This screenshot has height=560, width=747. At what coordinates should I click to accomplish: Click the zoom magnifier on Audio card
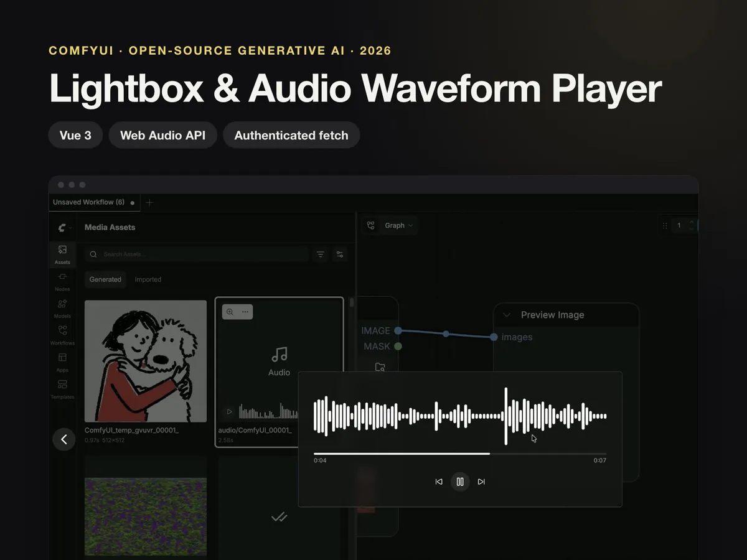230,312
